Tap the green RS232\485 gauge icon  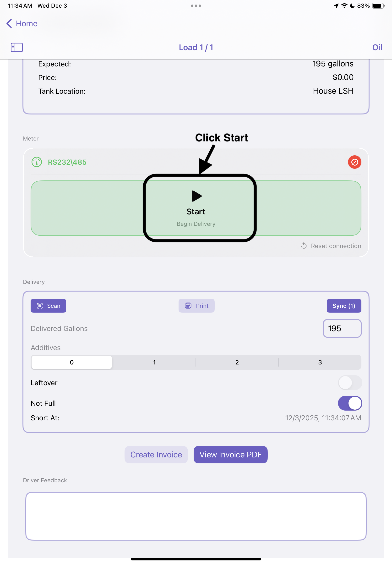point(37,162)
